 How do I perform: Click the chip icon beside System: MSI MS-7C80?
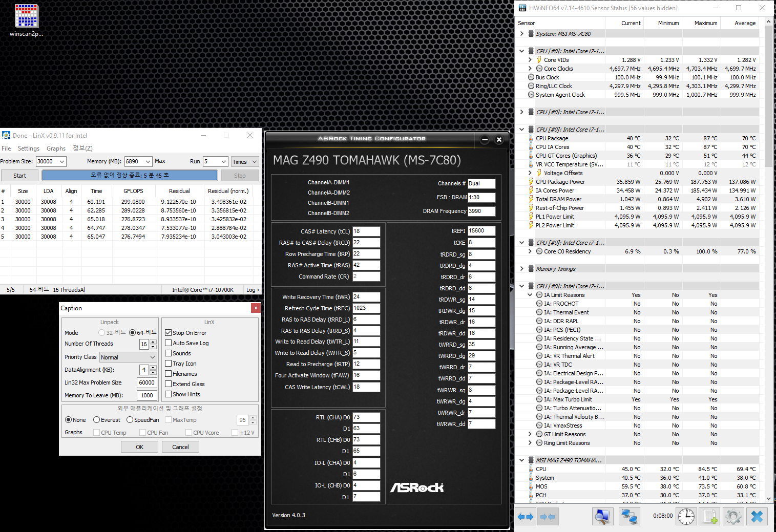[531, 34]
